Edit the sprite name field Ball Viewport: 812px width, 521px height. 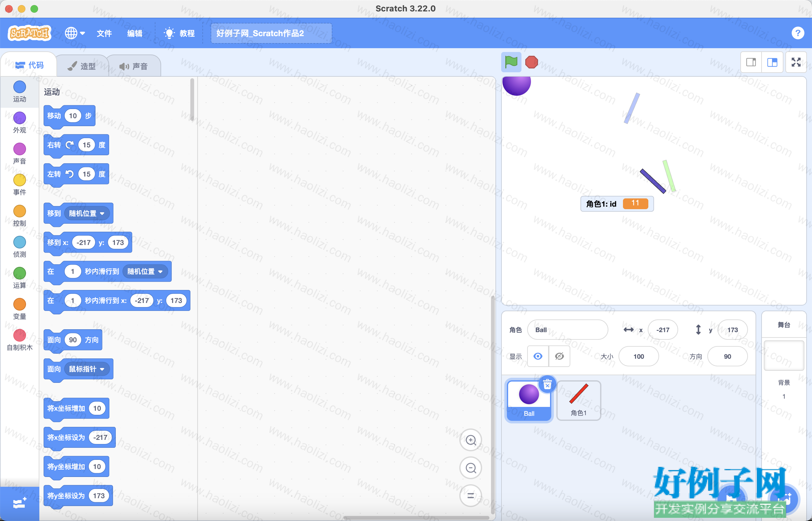[x=567, y=330]
